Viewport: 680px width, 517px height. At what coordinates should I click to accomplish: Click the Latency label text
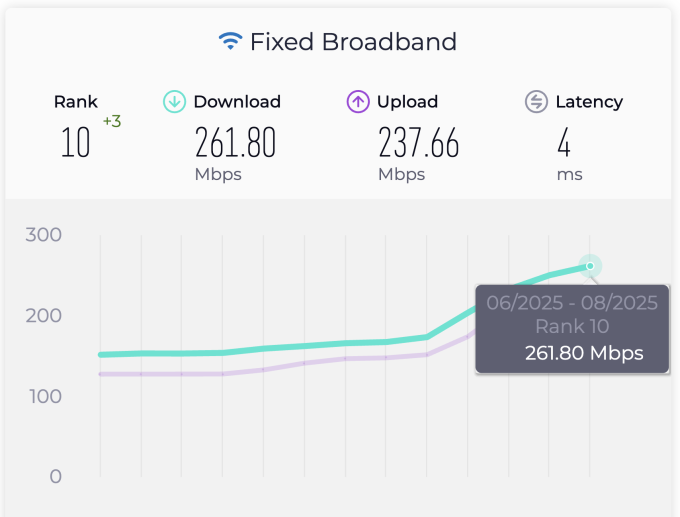(589, 101)
